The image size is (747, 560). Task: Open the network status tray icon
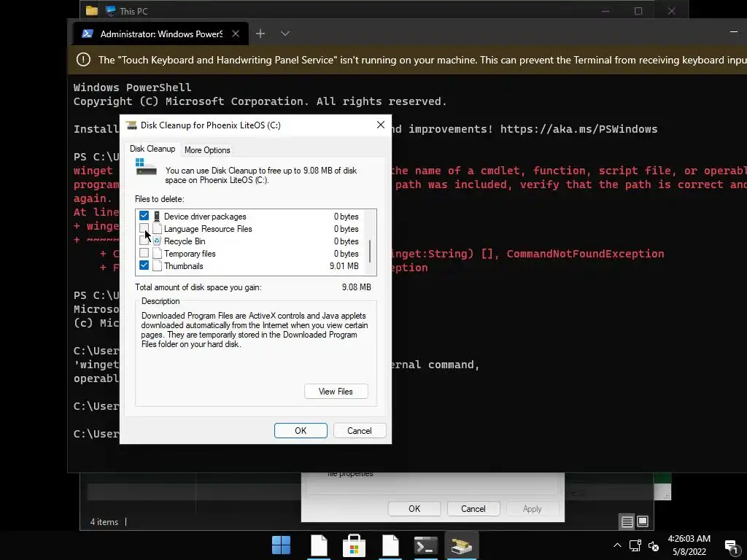(x=635, y=545)
